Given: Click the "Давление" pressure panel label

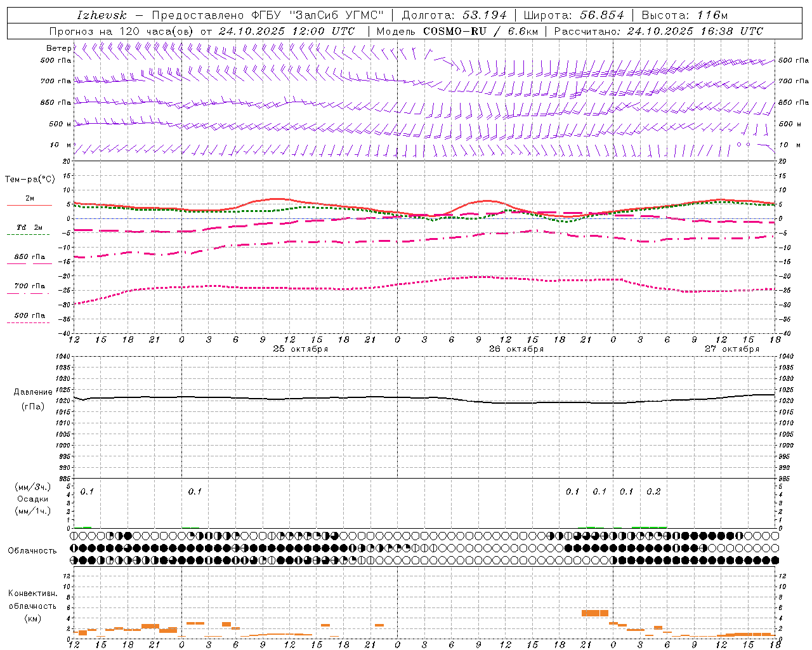Looking at the screenshot, I should pos(33,392).
